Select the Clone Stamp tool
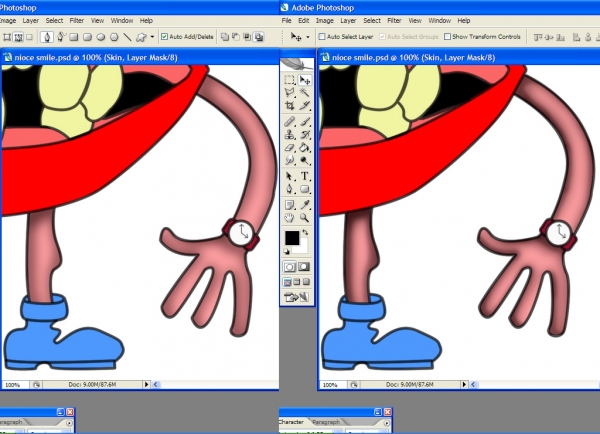The image size is (600, 434). (290, 134)
